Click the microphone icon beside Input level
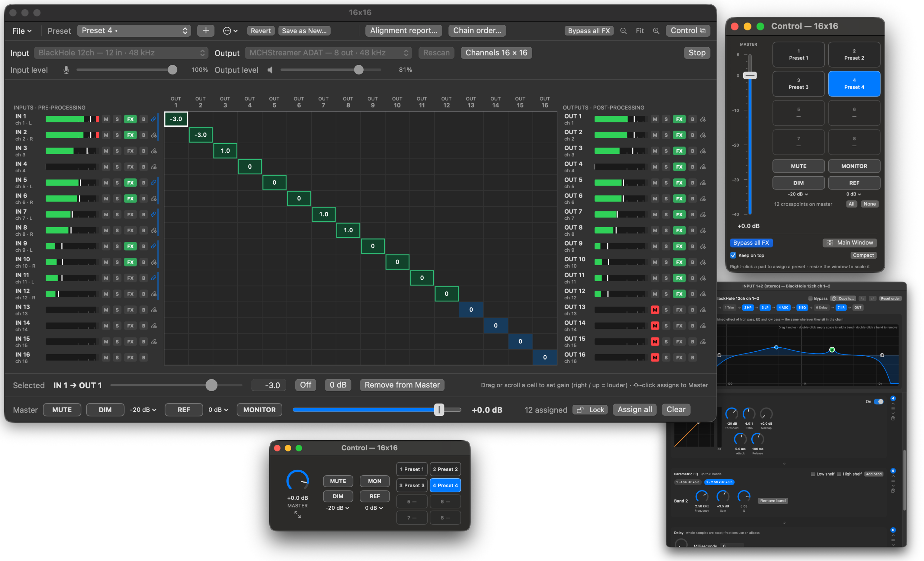 coord(67,70)
